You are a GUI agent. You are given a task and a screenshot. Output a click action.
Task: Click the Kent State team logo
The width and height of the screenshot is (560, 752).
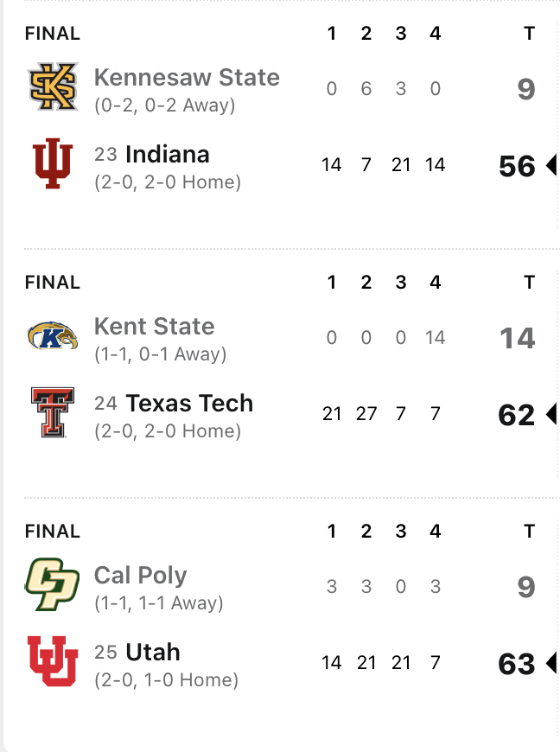(54, 336)
